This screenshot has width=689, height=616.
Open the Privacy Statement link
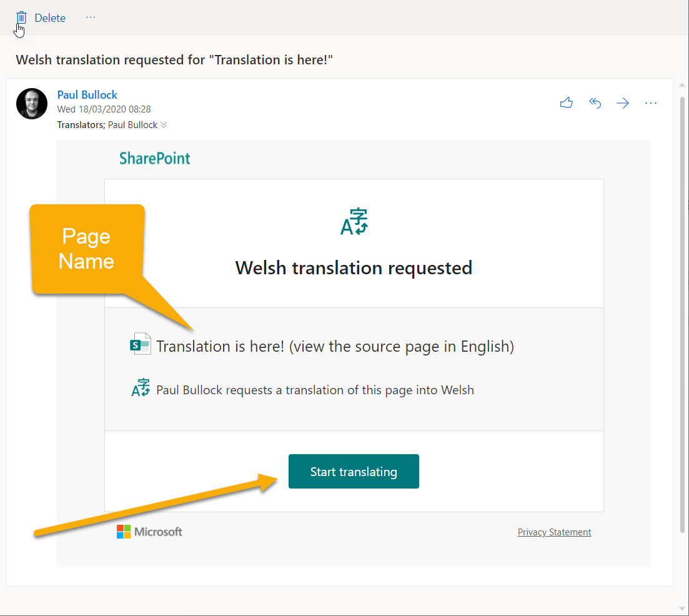pyautogui.click(x=554, y=532)
